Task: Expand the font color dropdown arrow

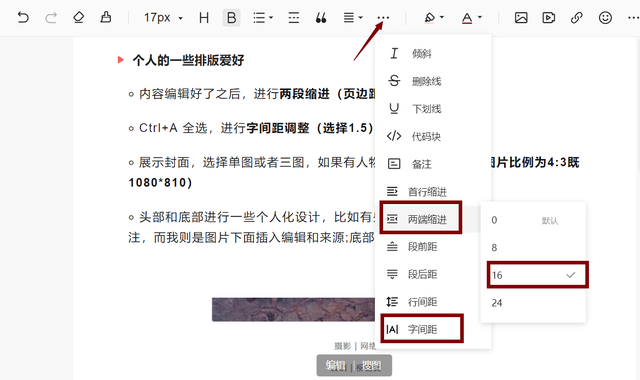Action: click(480, 18)
